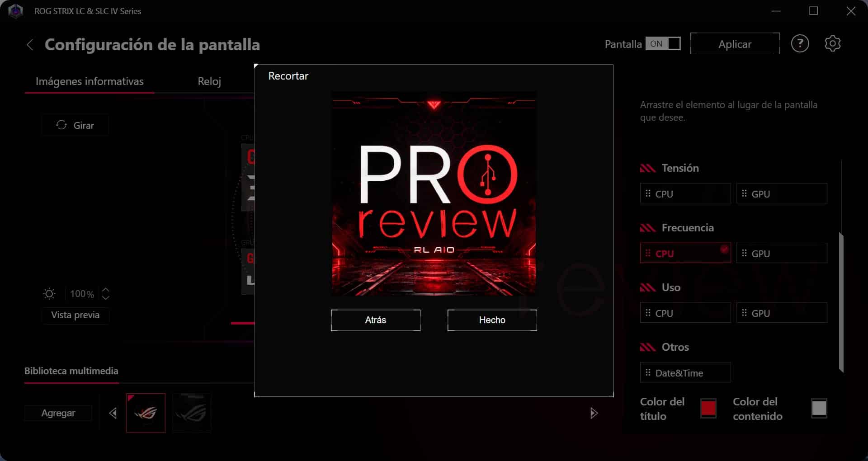Click the Tensión GPU drag handle
This screenshot has width=868, height=461.
pyautogui.click(x=744, y=193)
